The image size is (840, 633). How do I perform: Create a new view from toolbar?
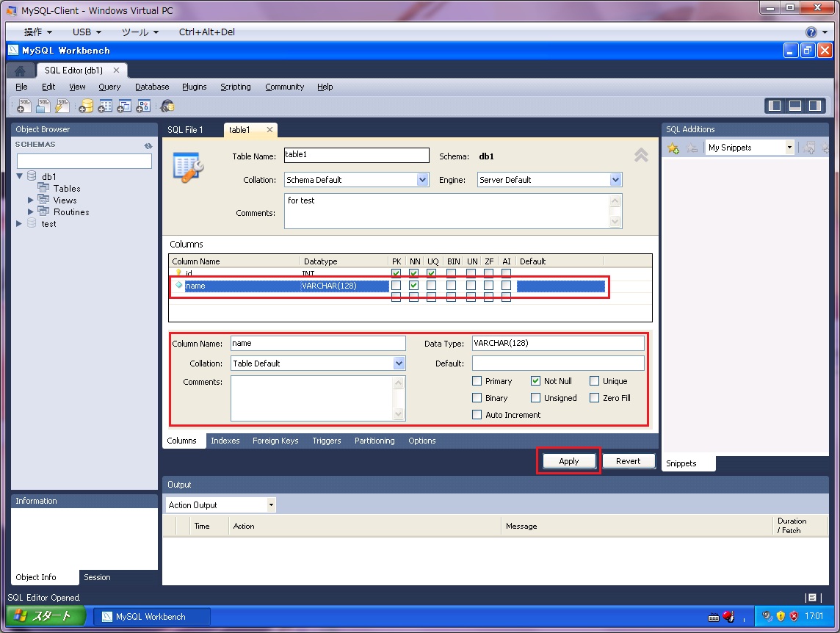(x=124, y=106)
